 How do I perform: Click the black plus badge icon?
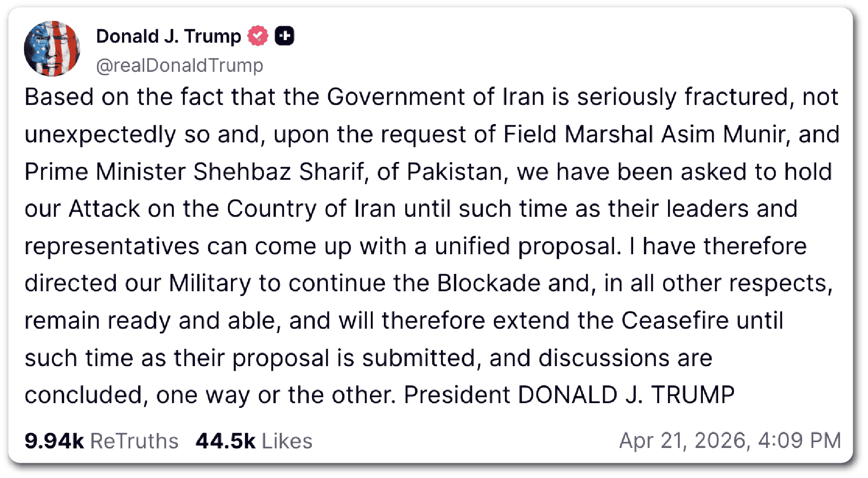pos(285,36)
